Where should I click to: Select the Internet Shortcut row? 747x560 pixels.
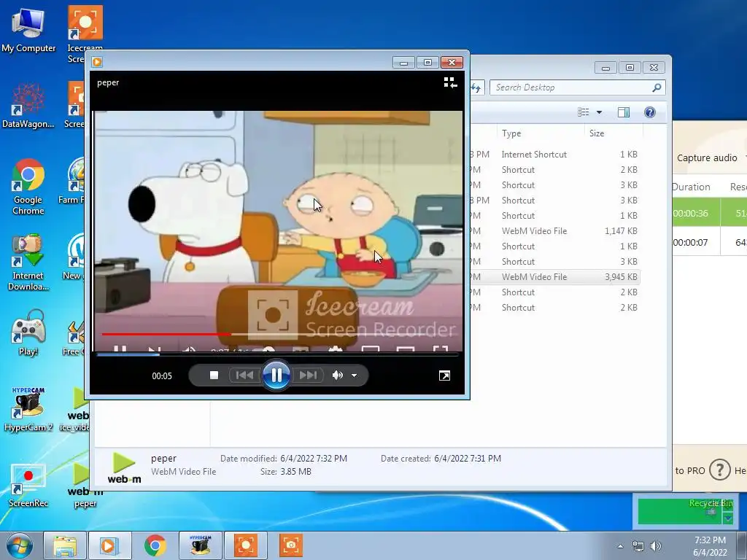click(x=555, y=155)
